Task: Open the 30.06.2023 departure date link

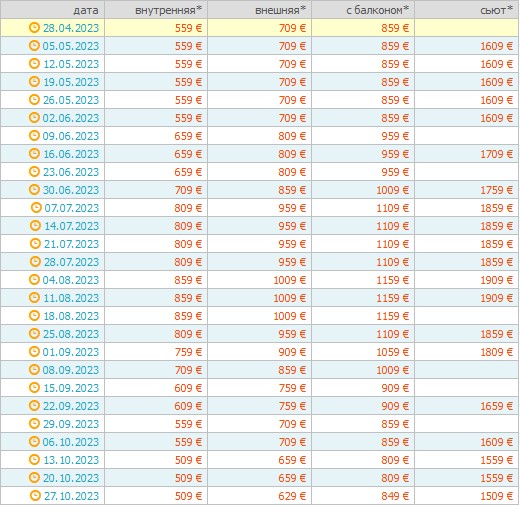Action: coord(71,190)
